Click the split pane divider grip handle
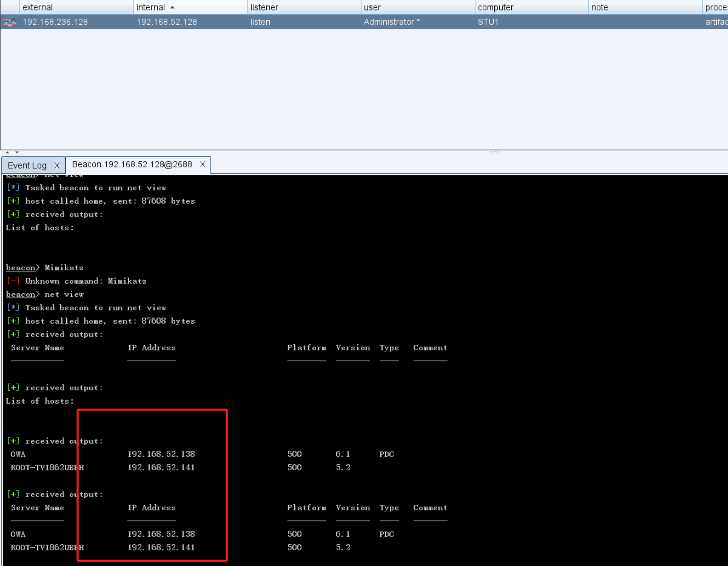 tap(495, 152)
